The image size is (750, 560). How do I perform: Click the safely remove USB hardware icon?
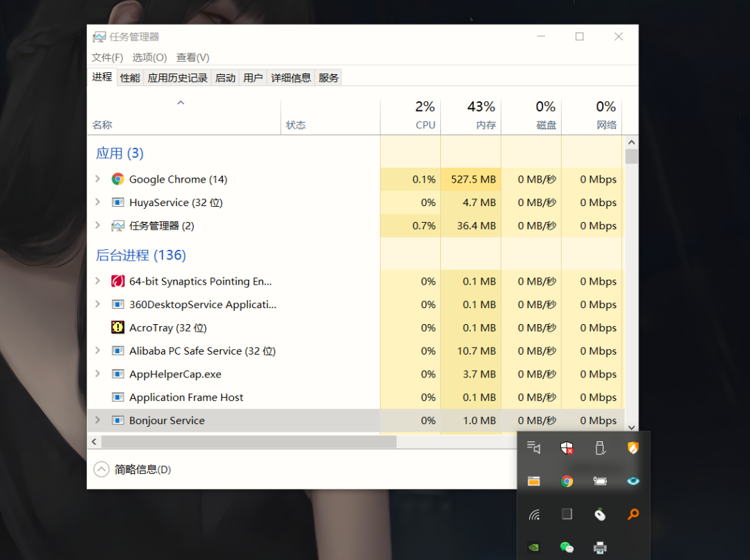600,448
